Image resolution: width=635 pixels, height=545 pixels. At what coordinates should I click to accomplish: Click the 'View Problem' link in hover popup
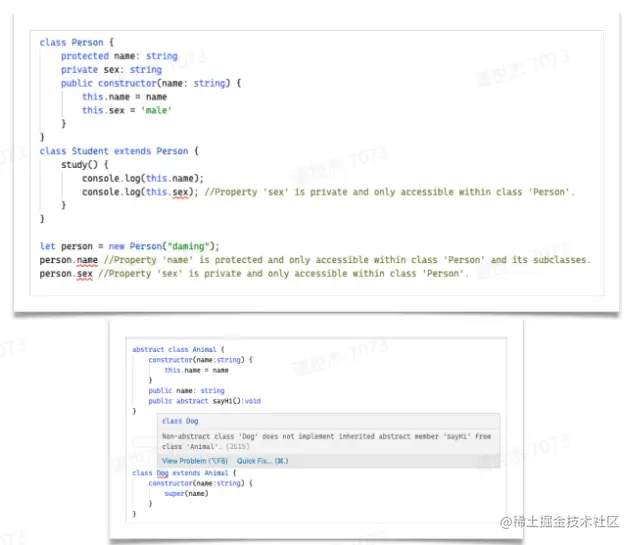(195, 461)
